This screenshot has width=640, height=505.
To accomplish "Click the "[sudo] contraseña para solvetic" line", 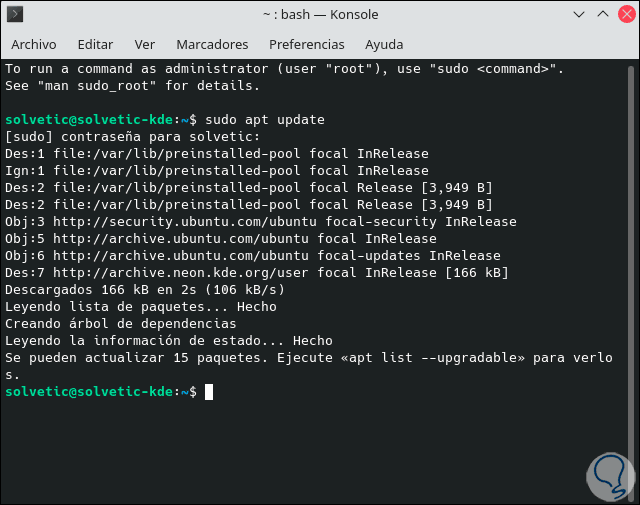I will [132, 137].
